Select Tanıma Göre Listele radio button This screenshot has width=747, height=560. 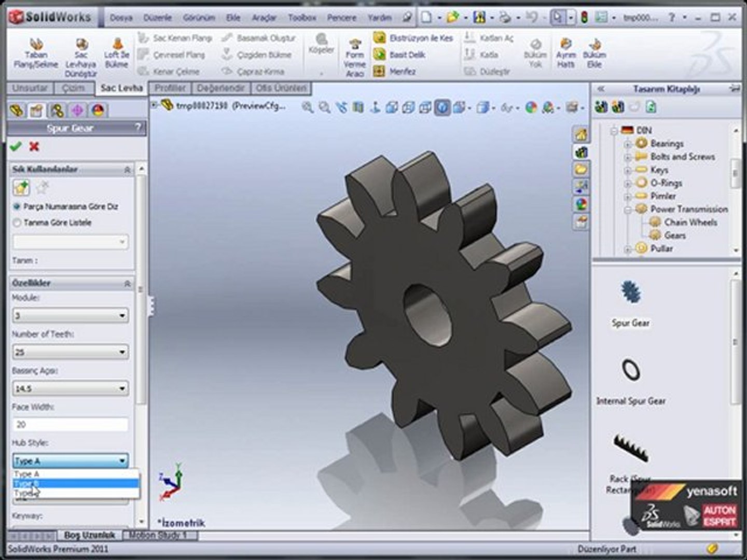tap(17, 222)
